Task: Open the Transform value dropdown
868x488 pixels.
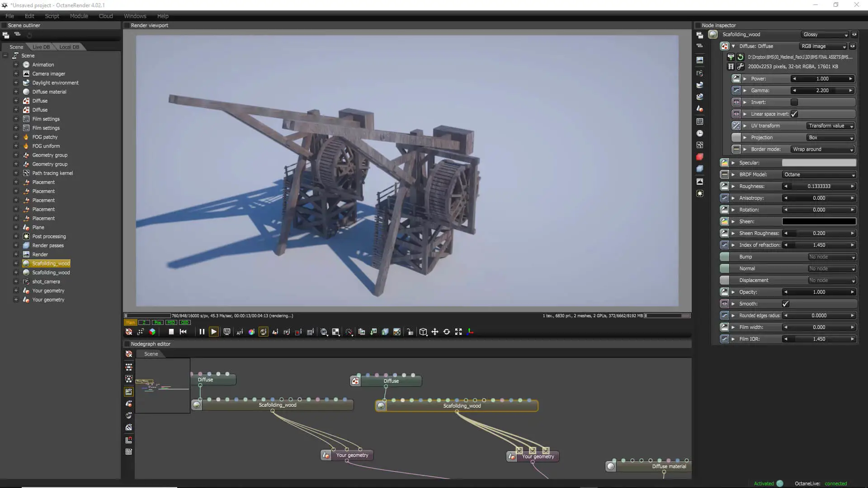Action: click(831, 126)
